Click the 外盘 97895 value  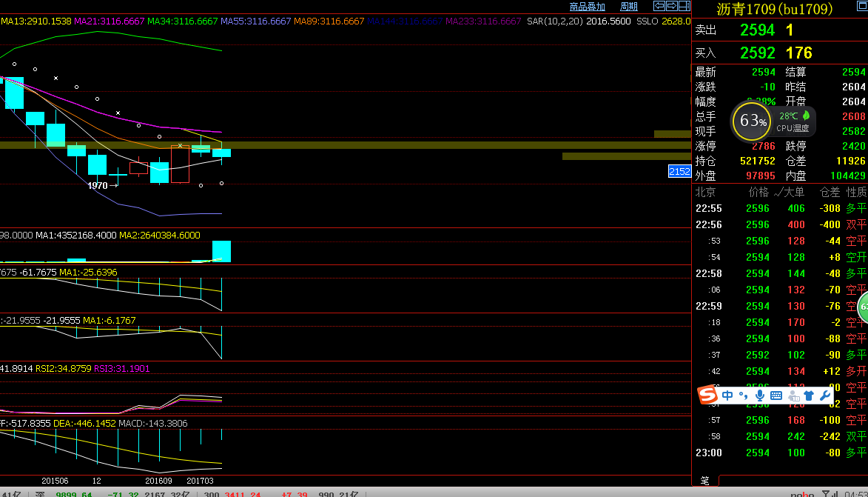[x=760, y=176]
